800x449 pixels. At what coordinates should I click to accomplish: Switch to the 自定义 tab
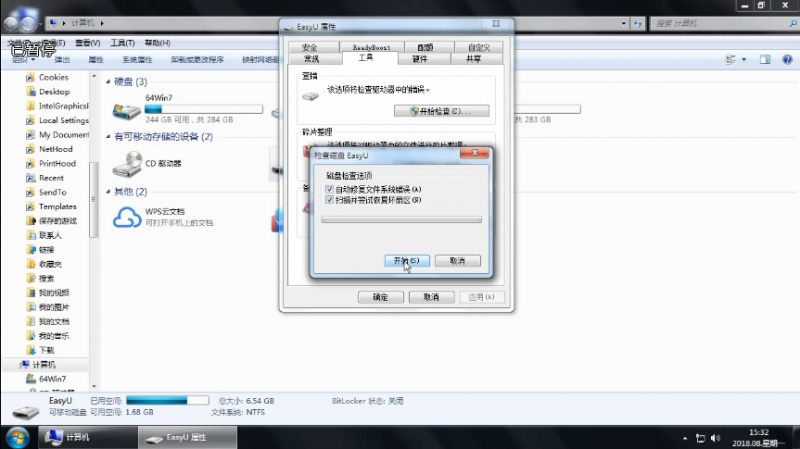click(479, 47)
